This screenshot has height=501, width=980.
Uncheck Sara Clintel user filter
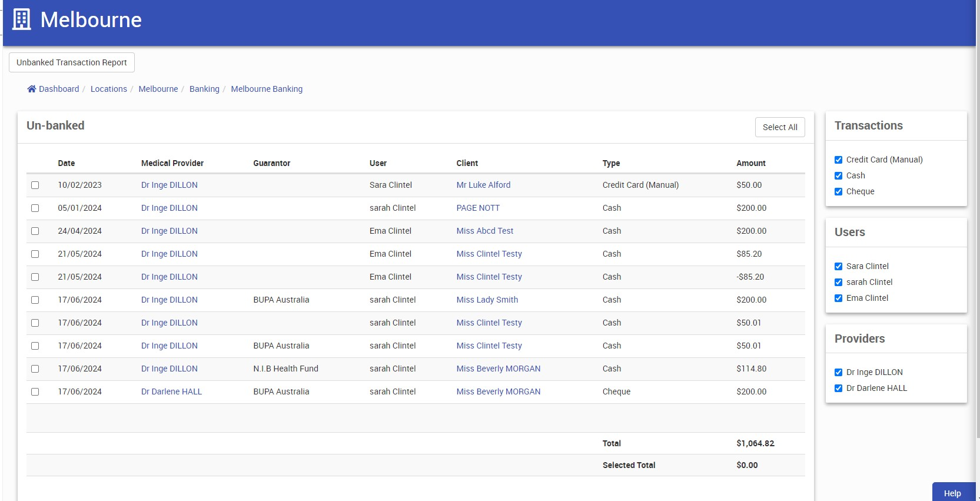839,266
